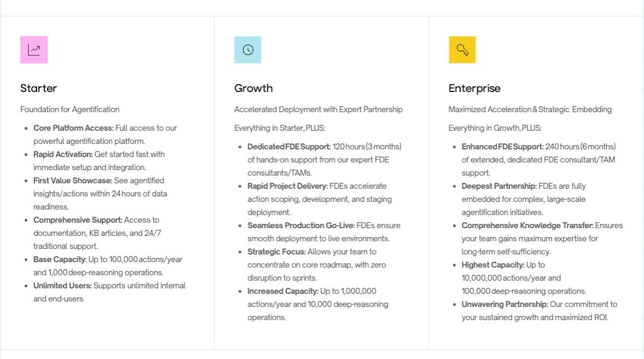This screenshot has width=644, height=359.
Task: Click the 'Highest Capacity' feature label
Action: click(492, 265)
